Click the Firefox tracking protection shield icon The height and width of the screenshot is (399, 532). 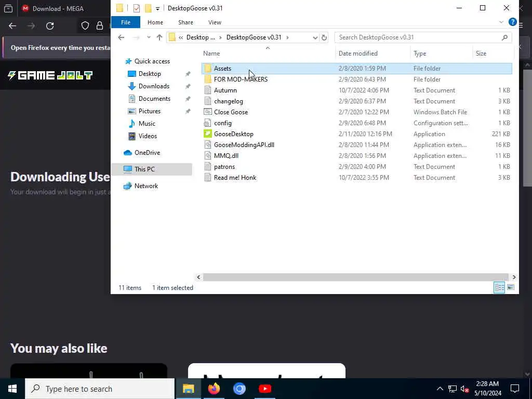point(85,26)
